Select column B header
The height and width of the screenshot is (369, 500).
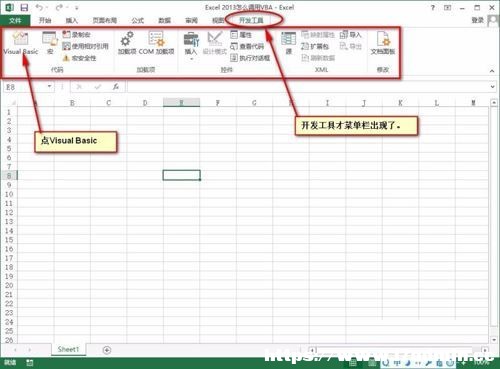click(72, 103)
